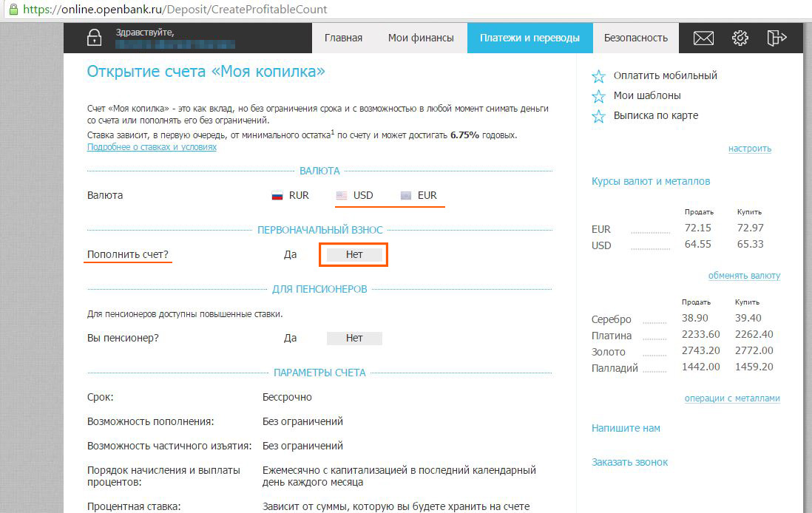Viewport: 812px width, 513px height.
Task: Open settings gear icon in header
Action: (x=740, y=38)
